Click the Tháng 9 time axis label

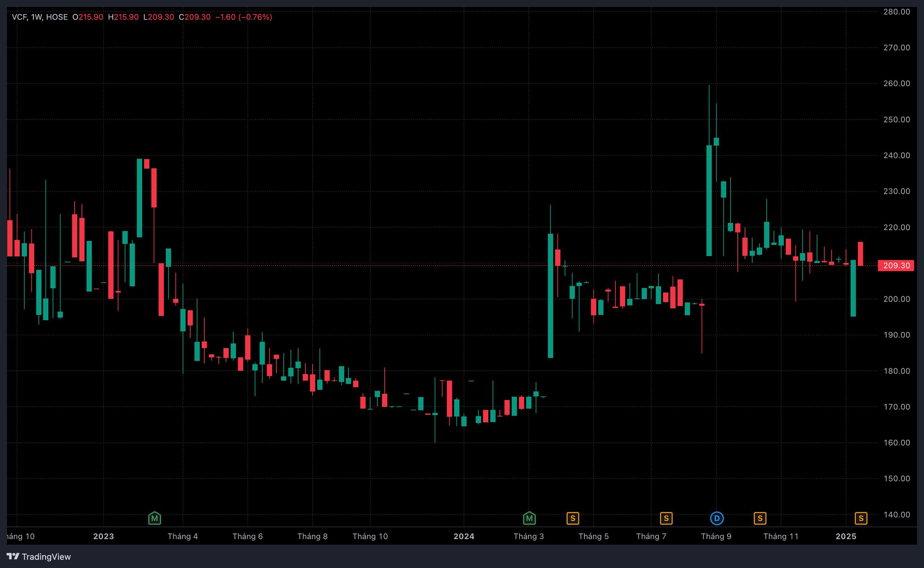coord(716,537)
